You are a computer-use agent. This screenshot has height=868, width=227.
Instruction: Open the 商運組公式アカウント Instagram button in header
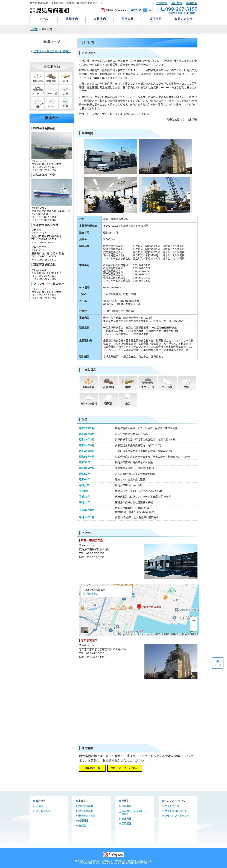coord(113,10)
